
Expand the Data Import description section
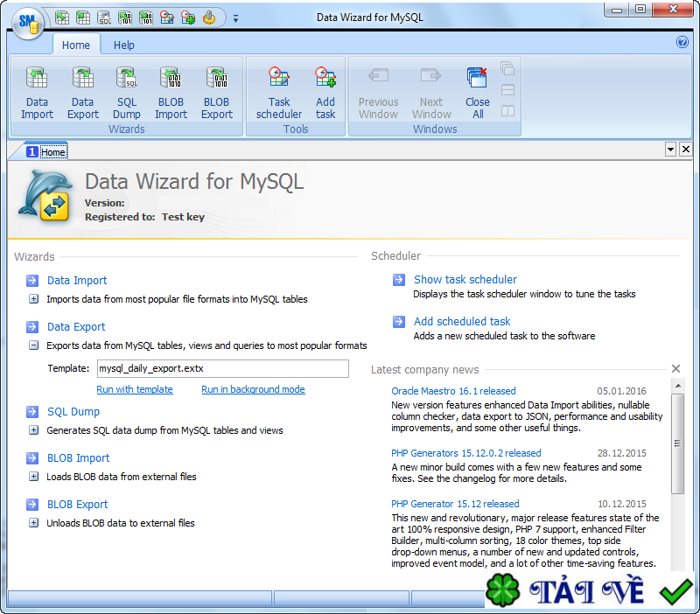pyautogui.click(x=33, y=299)
